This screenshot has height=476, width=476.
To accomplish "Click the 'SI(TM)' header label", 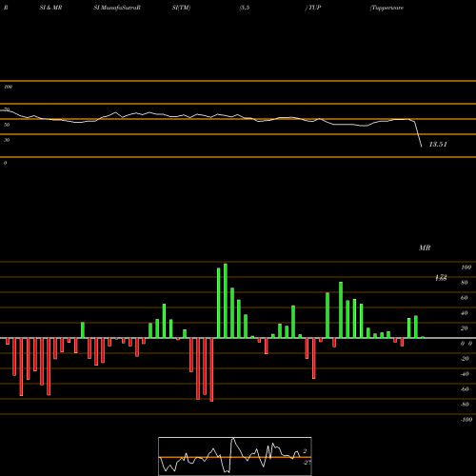I will coord(181,8).
